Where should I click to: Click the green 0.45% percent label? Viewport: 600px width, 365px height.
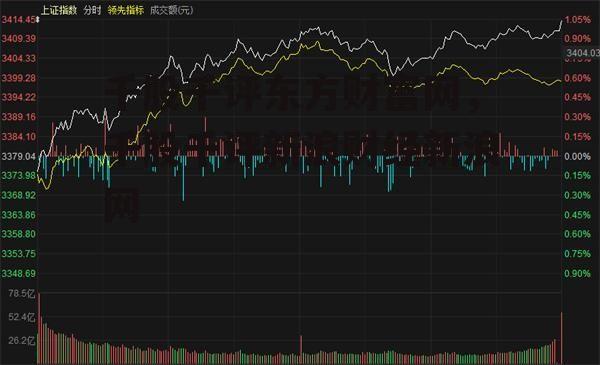click(x=578, y=215)
